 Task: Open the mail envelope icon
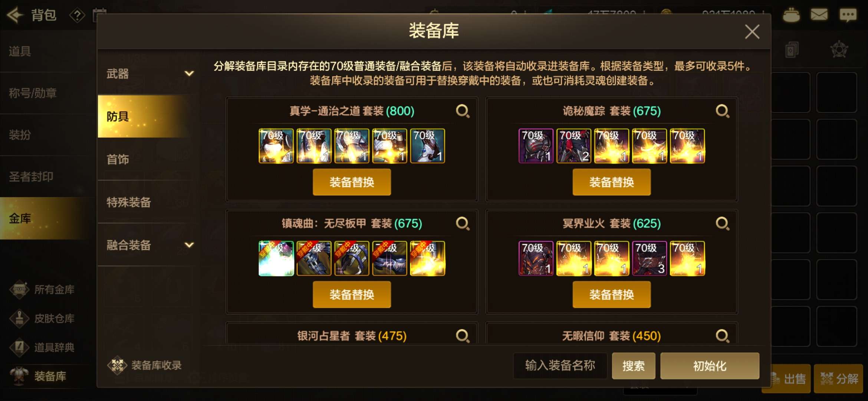point(819,15)
